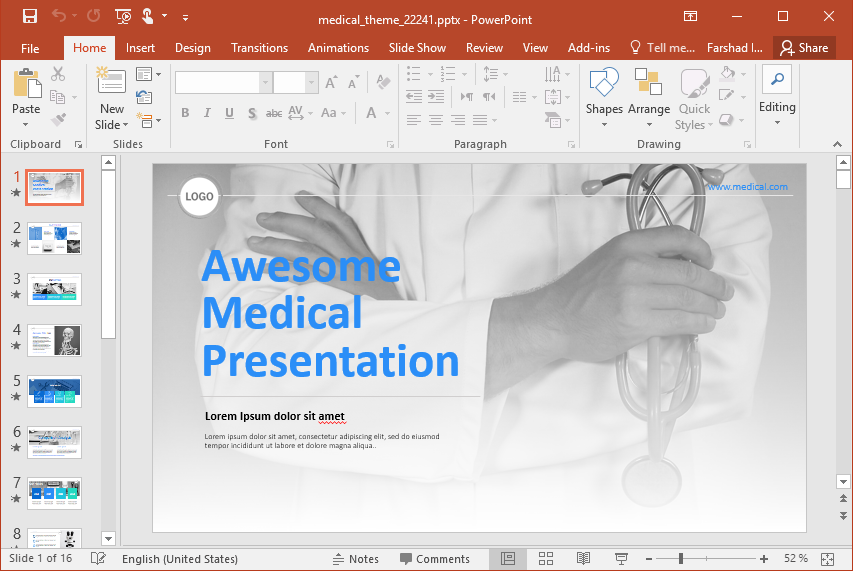
Task: Switch to Slide Sorter view
Action: tap(546, 559)
